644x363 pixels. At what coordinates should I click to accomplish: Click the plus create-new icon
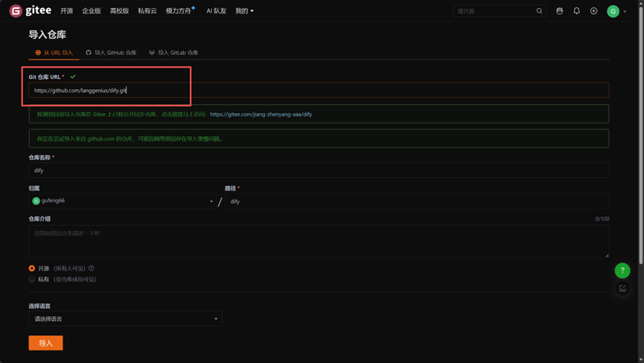(593, 11)
